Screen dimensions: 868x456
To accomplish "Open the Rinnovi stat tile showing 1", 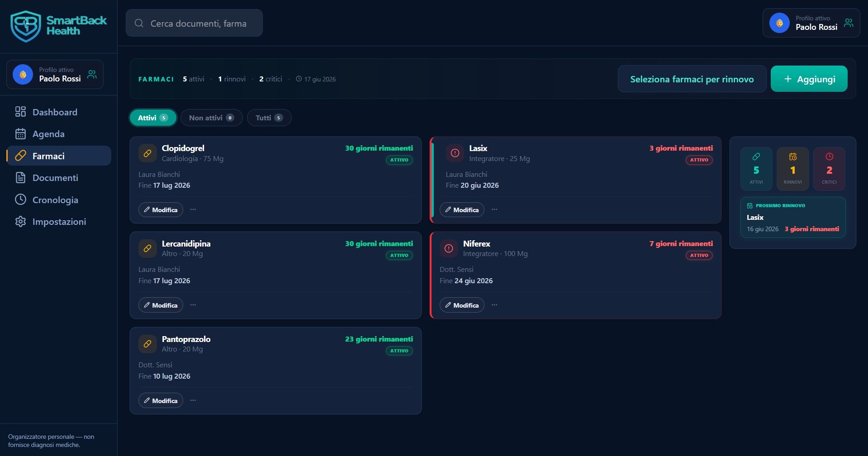I will coord(792,169).
